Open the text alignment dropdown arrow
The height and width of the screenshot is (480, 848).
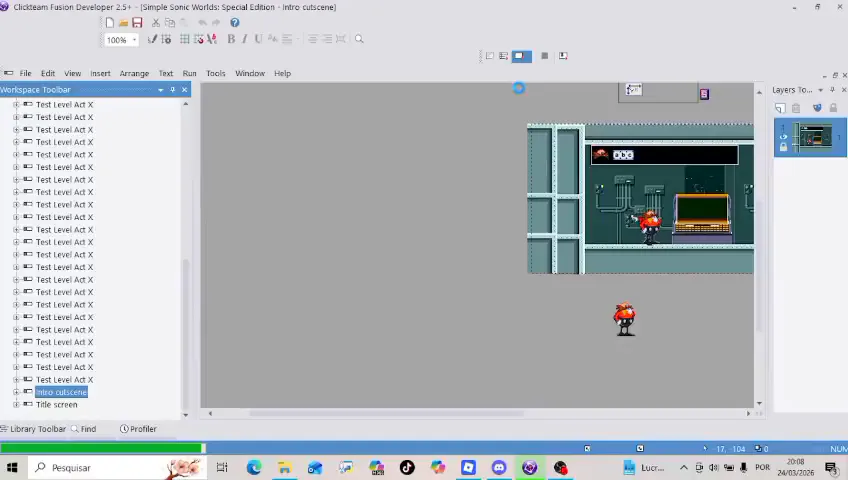[297, 39]
